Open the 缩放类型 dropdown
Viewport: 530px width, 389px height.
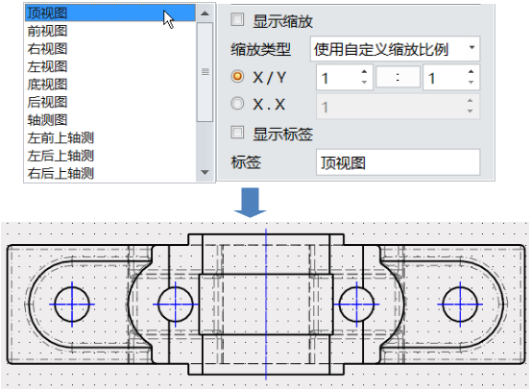[395, 49]
